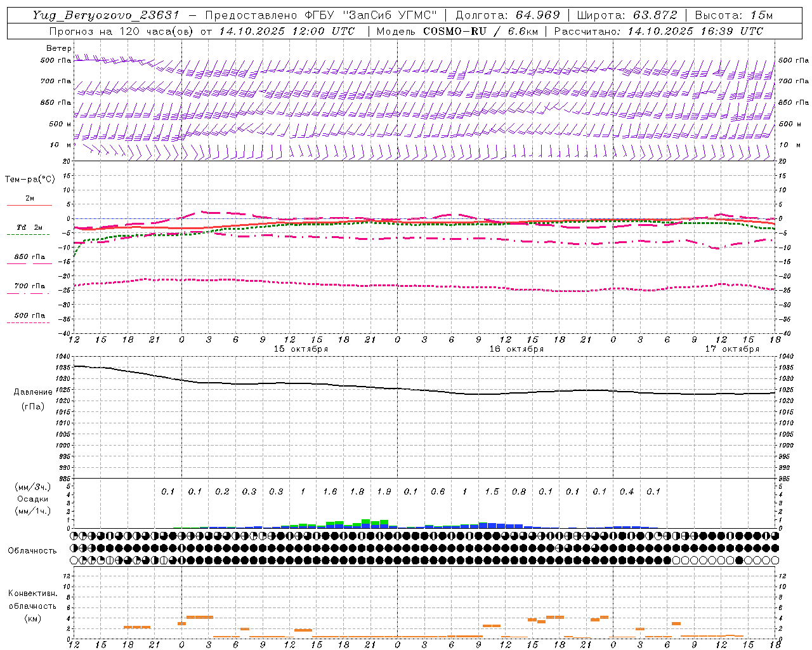Click the dashed line sample under 'Td 2м' legend

pyautogui.click(x=29, y=235)
